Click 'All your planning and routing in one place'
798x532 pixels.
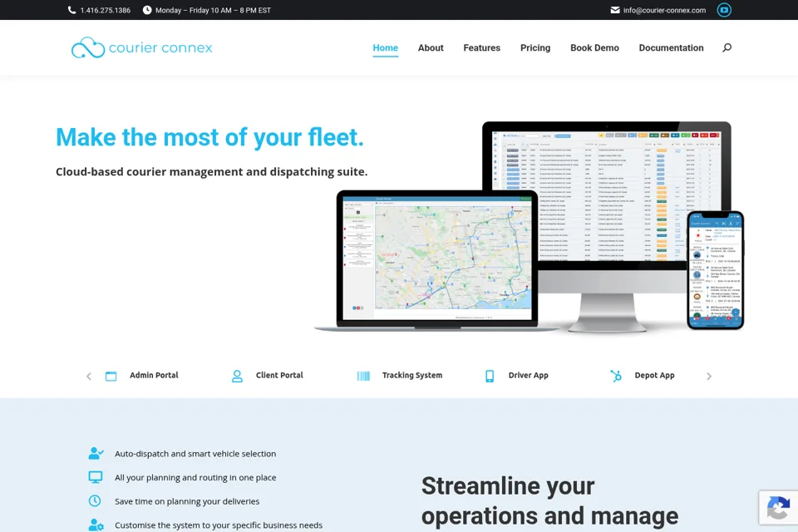coord(195,477)
